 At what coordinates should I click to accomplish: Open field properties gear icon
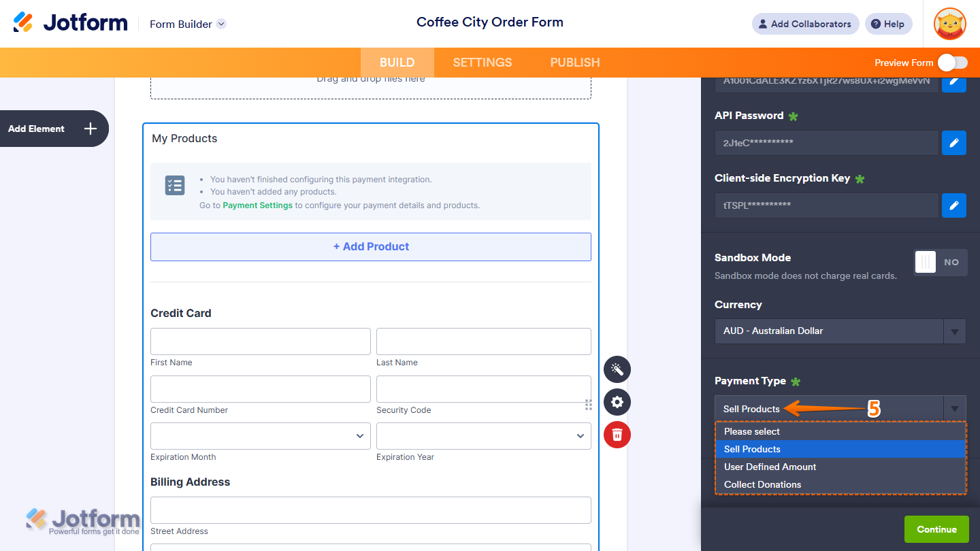[617, 402]
